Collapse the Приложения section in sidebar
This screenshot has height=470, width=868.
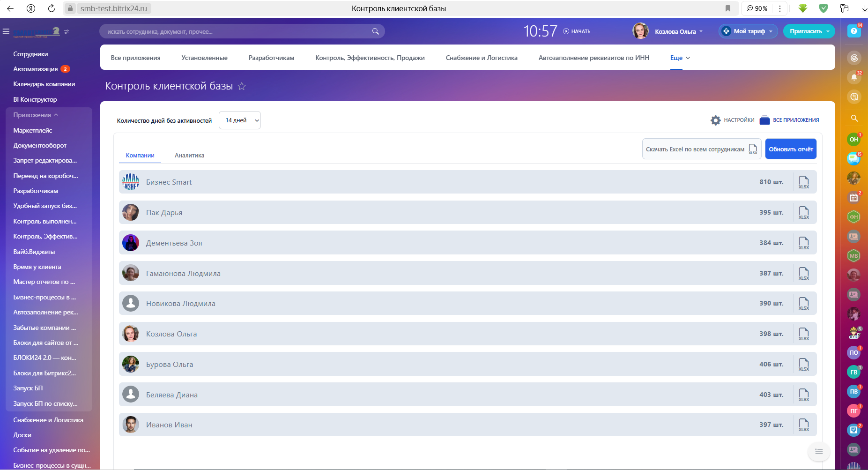(x=36, y=115)
